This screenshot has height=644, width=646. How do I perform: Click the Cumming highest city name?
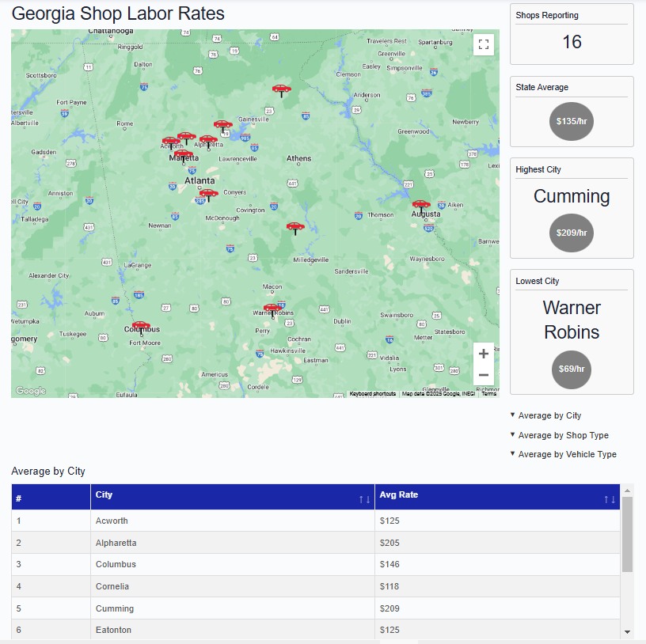click(572, 196)
